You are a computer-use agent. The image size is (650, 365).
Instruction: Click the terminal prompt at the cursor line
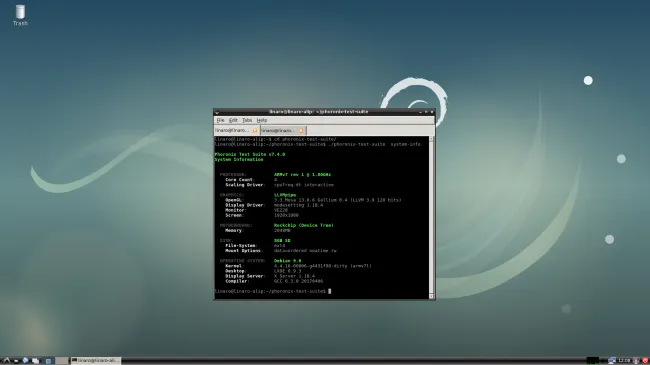coord(272,291)
